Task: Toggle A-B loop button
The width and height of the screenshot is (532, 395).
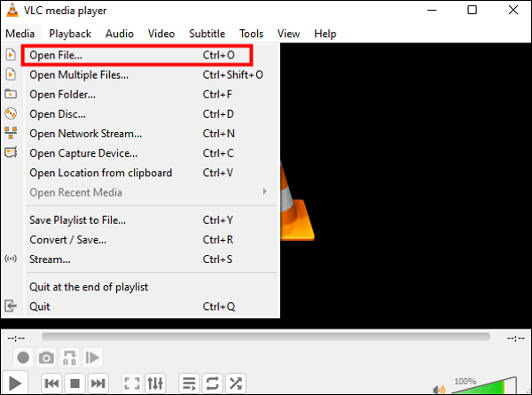Action: (69, 358)
